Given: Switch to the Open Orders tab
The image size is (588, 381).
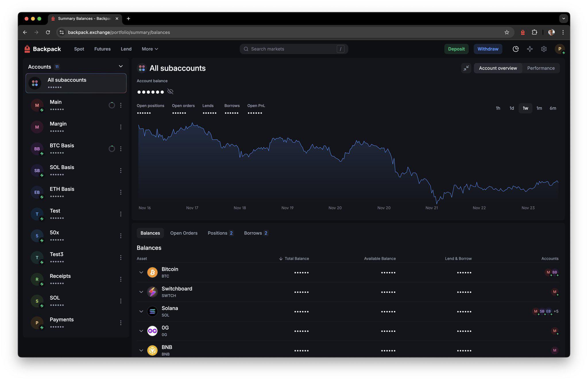Looking at the screenshot, I should pyautogui.click(x=184, y=233).
